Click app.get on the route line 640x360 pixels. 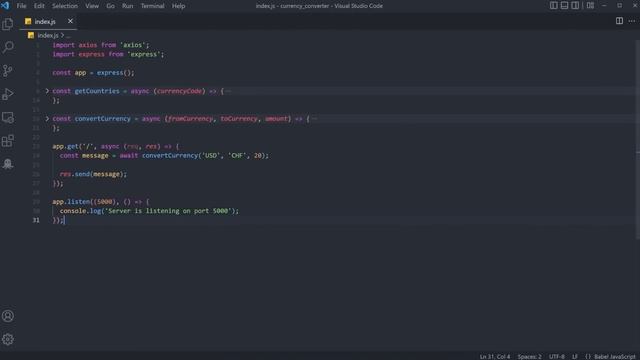pos(65,146)
